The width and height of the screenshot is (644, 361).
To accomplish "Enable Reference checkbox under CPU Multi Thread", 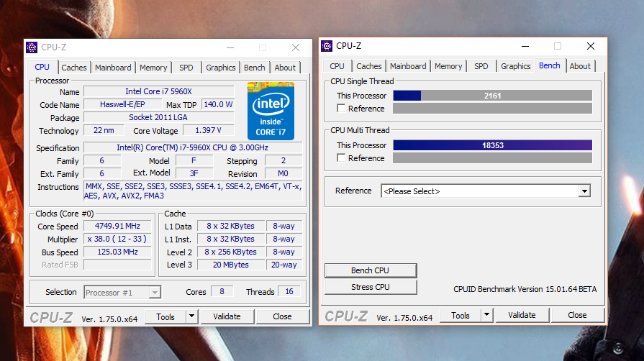I will coord(341,157).
